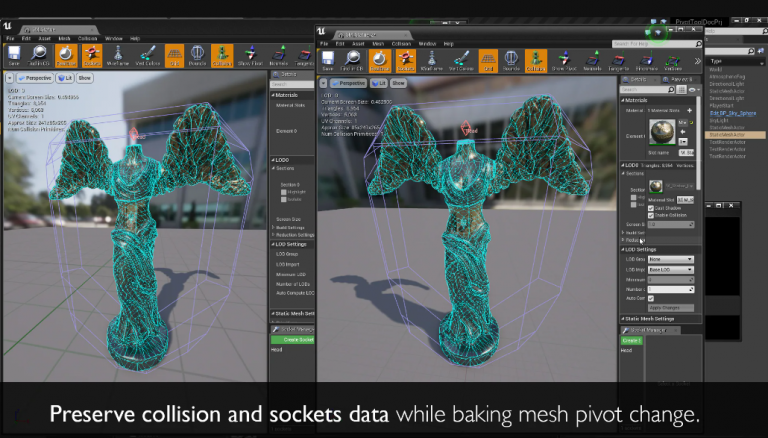Click material thumbnail for Element 0

pos(662,132)
